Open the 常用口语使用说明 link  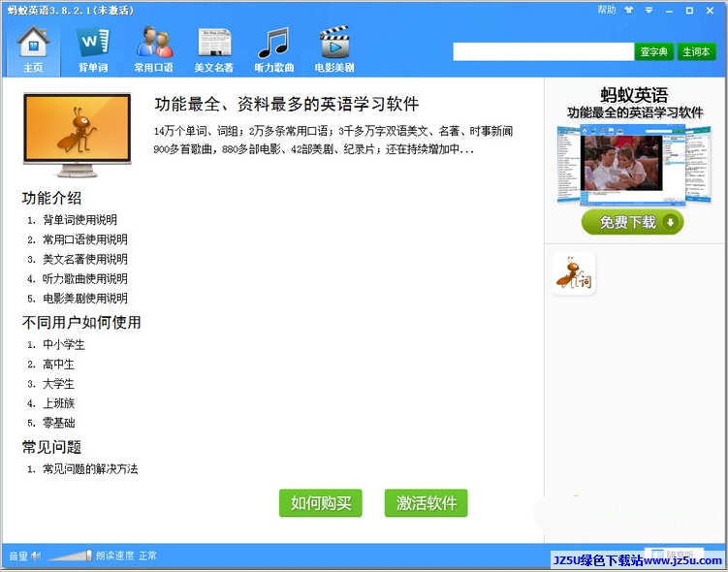(x=85, y=239)
